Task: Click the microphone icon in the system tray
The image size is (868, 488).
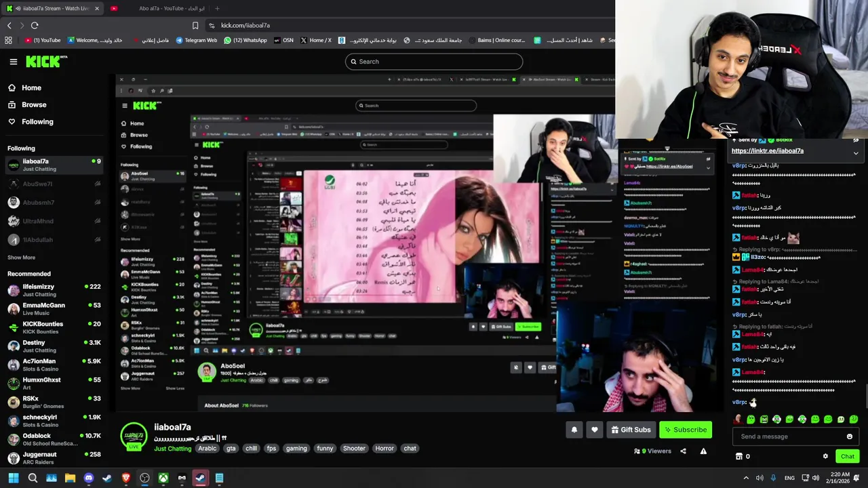Action: 773,478
